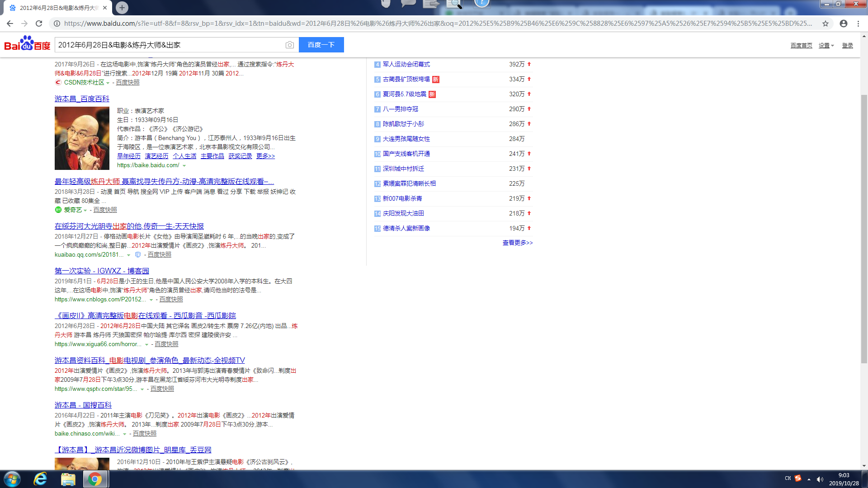The width and height of the screenshot is (868, 488).
Task: Click 查看更多>> under hot searches
Action: (x=517, y=243)
